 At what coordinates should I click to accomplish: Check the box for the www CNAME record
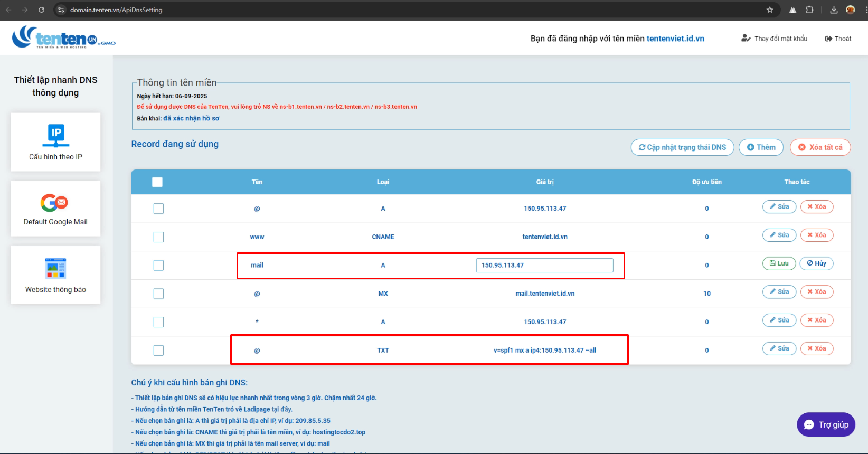point(158,237)
